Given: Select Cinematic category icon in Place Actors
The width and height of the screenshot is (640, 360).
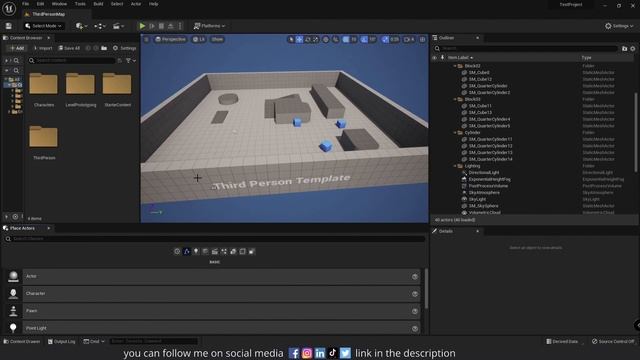Looking at the screenshot, I should [x=215, y=251].
